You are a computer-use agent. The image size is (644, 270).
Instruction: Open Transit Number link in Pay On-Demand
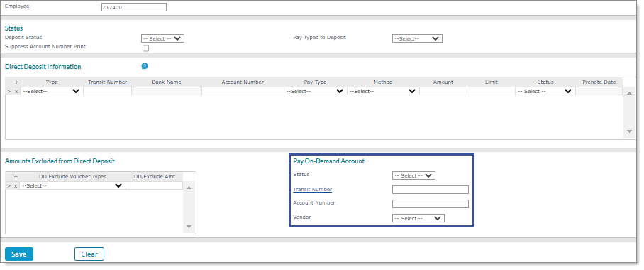(313, 189)
